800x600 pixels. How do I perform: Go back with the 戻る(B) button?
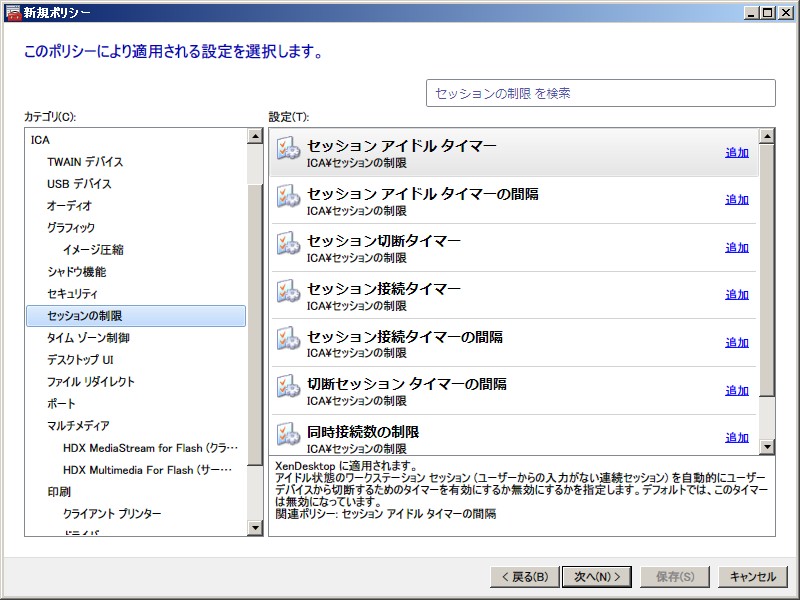coord(523,577)
